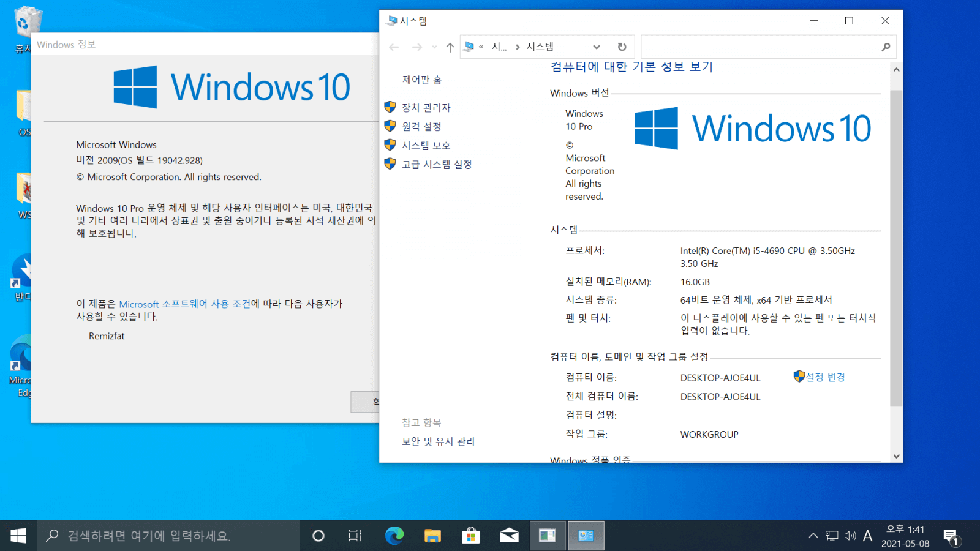This screenshot has width=980, height=551.
Task: Click the shield icon beside 시스템 보호
Action: click(390, 145)
